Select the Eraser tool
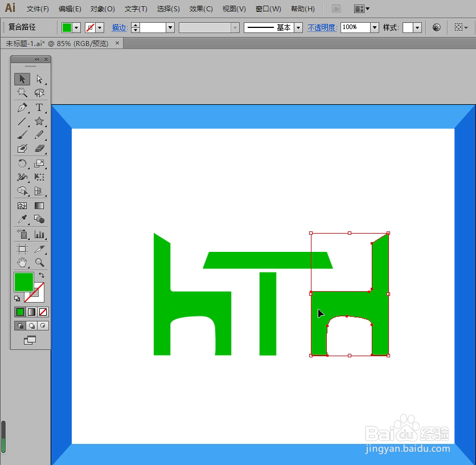The height and width of the screenshot is (465, 476). coord(39,148)
